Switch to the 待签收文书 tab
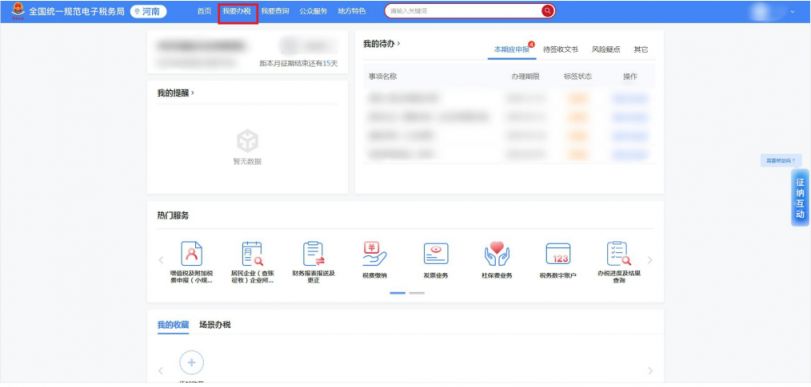This screenshot has width=811, height=387. [x=561, y=50]
